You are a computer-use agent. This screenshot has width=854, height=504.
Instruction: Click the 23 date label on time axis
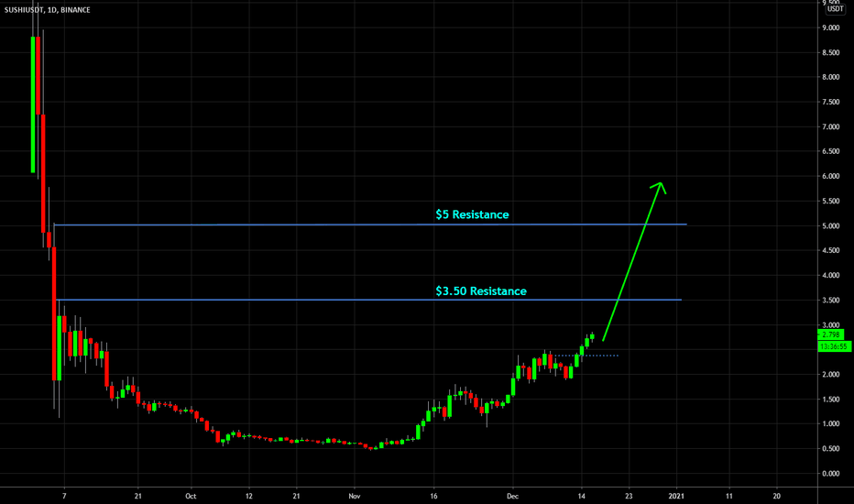(x=630, y=497)
